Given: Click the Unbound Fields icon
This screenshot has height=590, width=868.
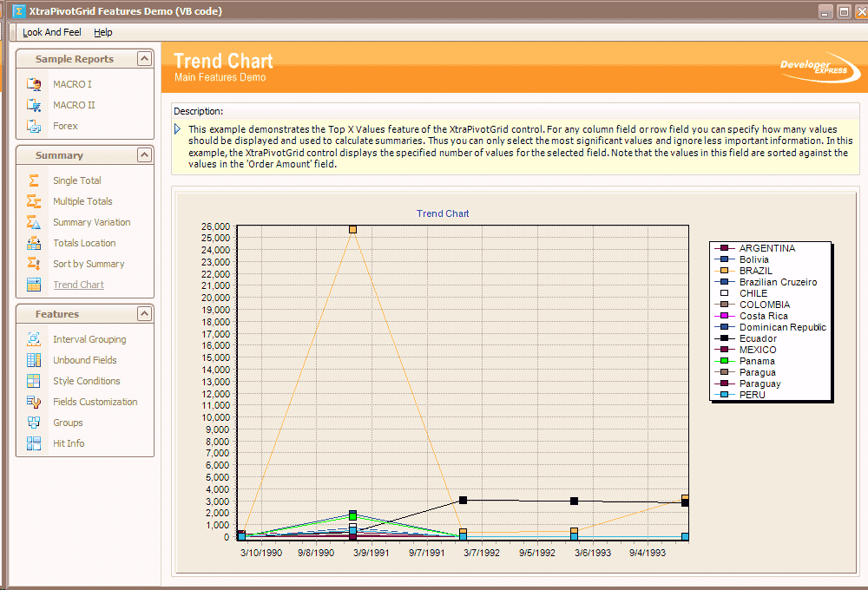Looking at the screenshot, I should point(34,360).
